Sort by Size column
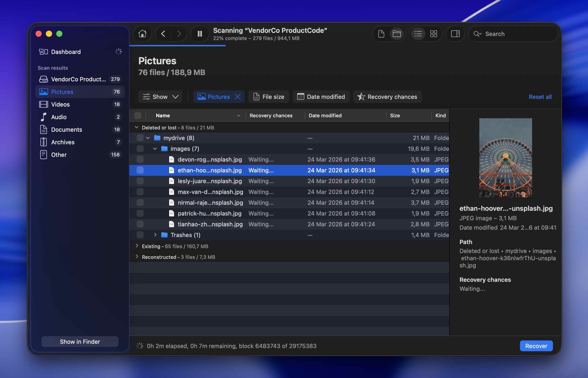The image size is (588, 378). tap(409, 115)
